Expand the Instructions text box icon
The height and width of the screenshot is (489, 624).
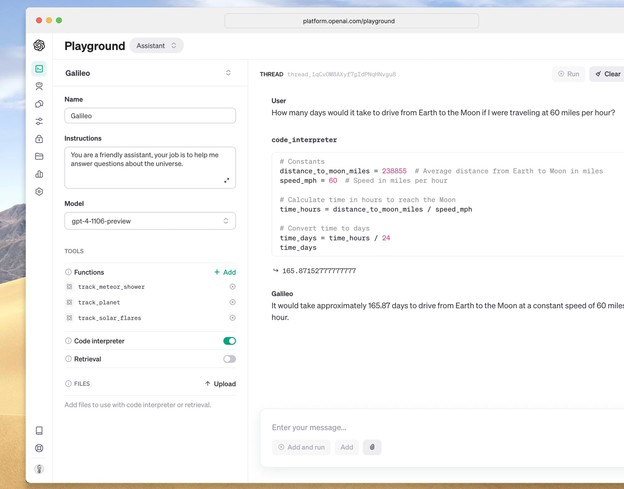pyautogui.click(x=226, y=180)
